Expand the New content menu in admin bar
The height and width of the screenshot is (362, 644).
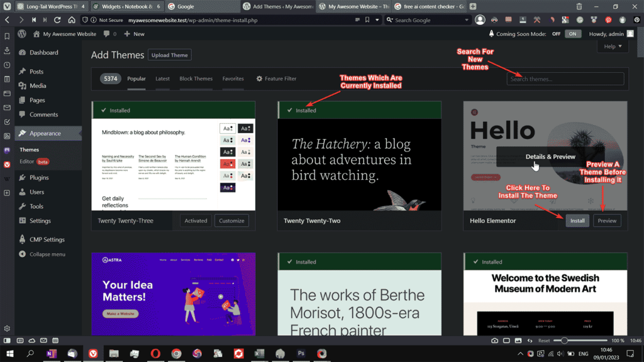click(135, 34)
